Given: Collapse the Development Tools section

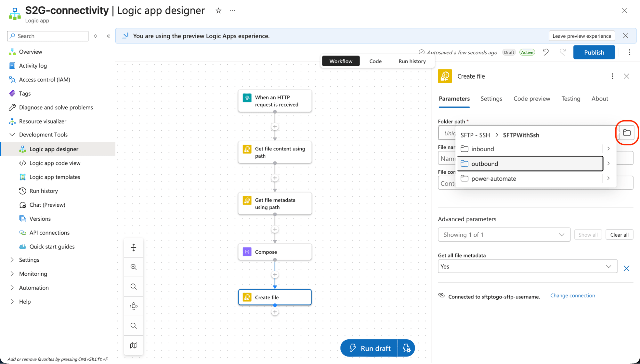Looking at the screenshot, I should 12,135.
